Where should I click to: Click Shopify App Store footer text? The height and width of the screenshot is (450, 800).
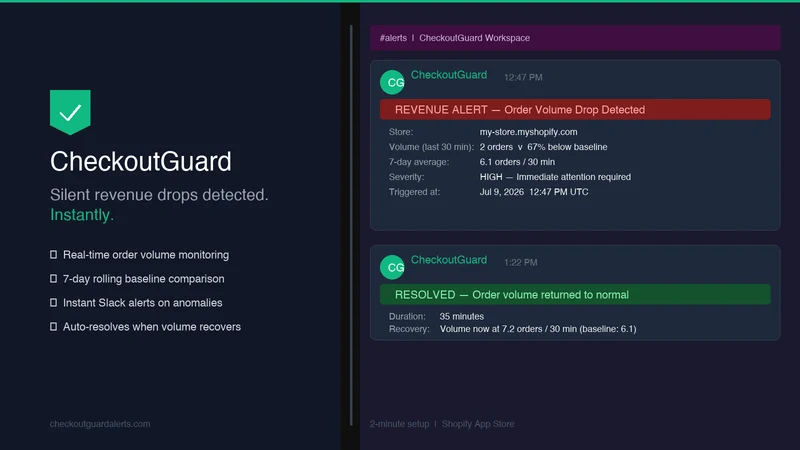tap(478, 424)
